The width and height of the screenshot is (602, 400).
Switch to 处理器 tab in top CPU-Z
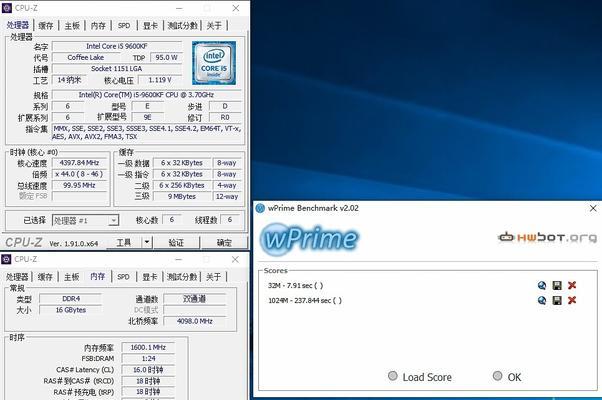[x=18, y=25]
